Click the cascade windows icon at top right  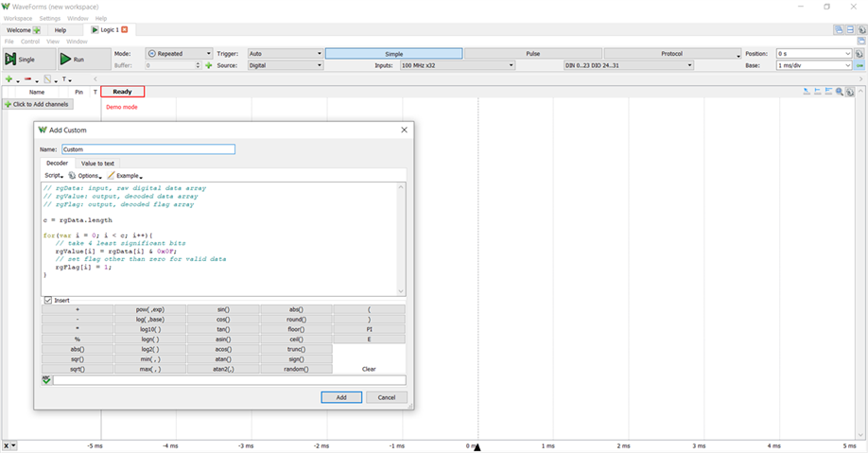(839, 30)
